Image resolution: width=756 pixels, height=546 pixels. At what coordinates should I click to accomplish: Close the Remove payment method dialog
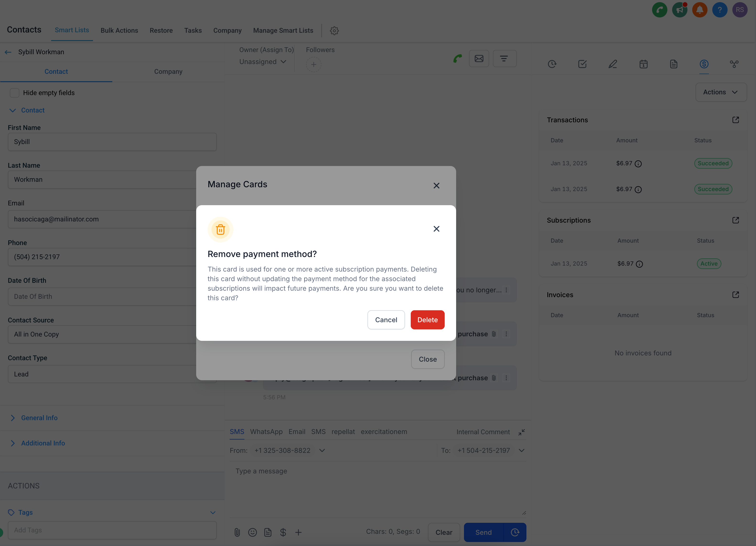tap(436, 229)
